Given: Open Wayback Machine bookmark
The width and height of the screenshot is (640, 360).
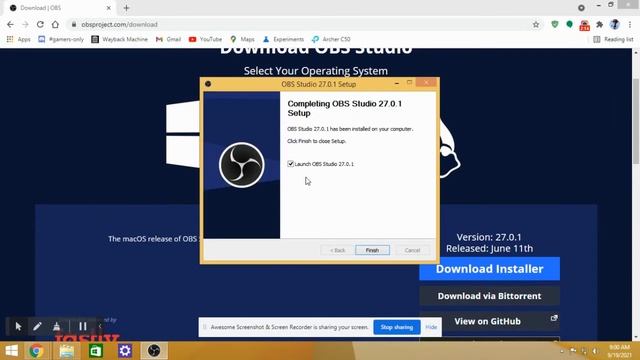Looking at the screenshot, I should [x=120, y=39].
